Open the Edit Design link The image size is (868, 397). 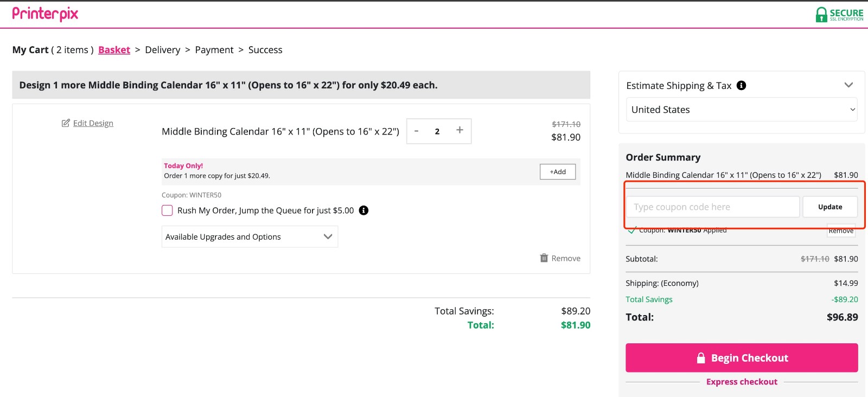tap(93, 123)
